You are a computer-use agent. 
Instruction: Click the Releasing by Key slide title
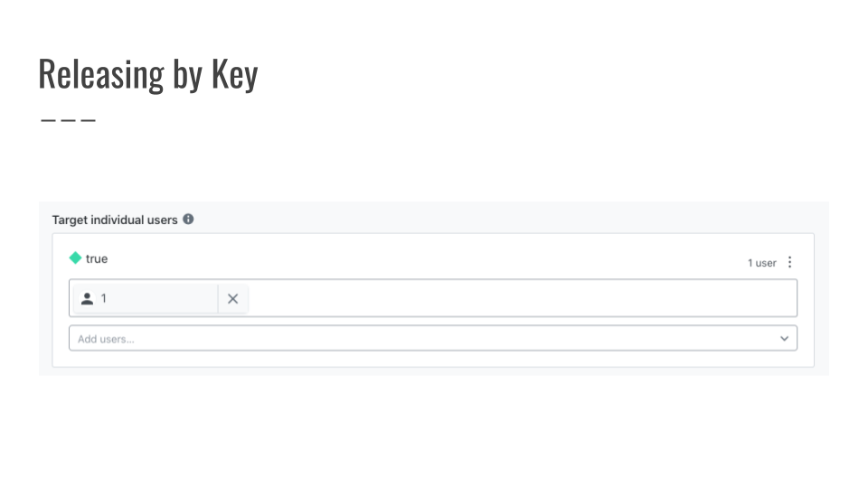[x=147, y=75]
